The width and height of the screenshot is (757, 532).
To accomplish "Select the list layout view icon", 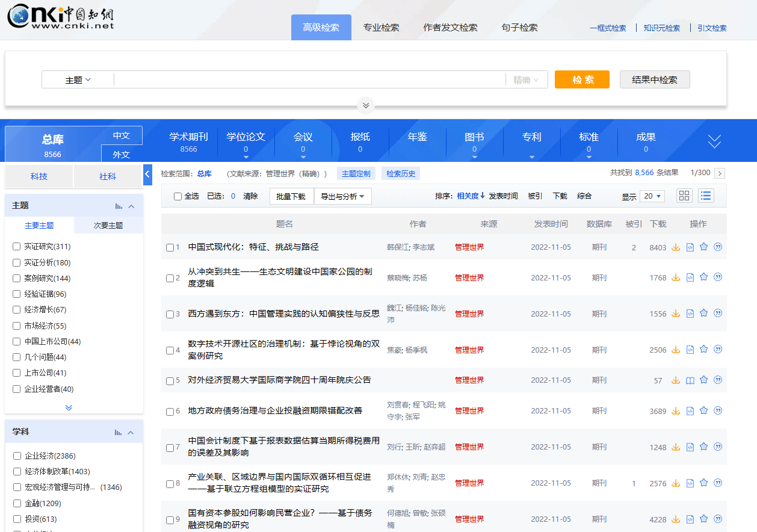I will pyautogui.click(x=705, y=196).
